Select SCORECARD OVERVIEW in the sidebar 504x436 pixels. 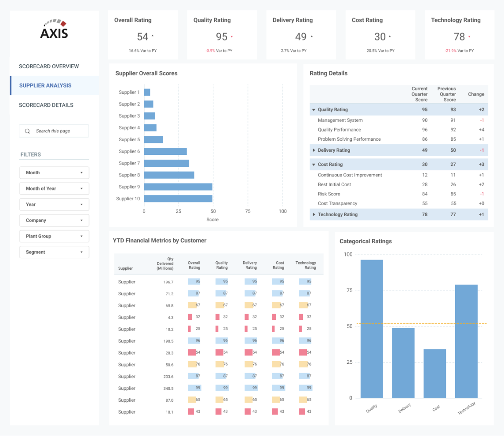pos(48,66)
